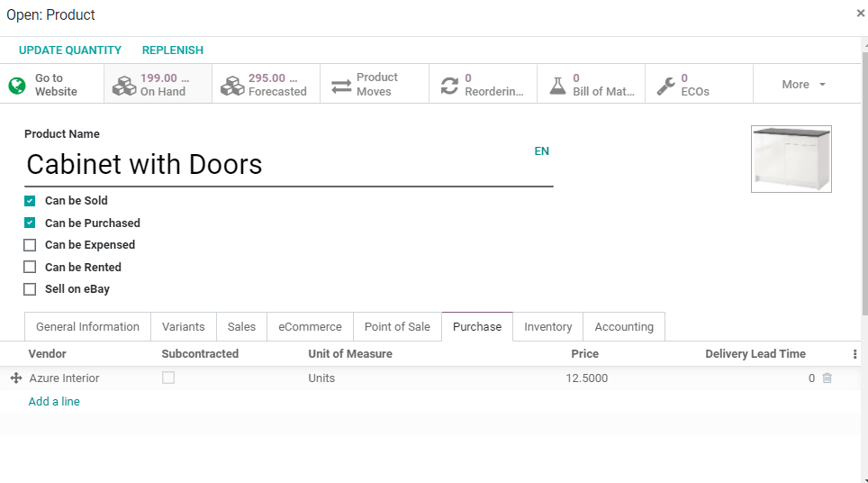Open the Variants tab
Screen dimensions: 868x483
(183, 327)
